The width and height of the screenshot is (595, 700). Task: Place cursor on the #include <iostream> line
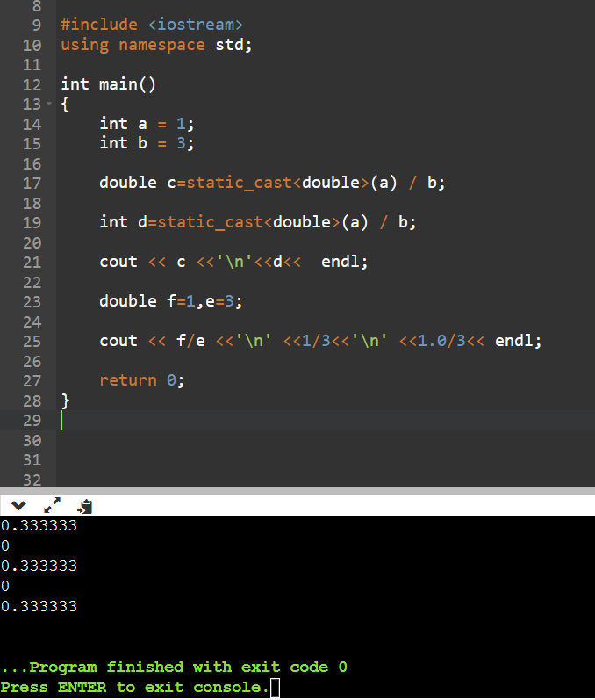tap(151, 25)
